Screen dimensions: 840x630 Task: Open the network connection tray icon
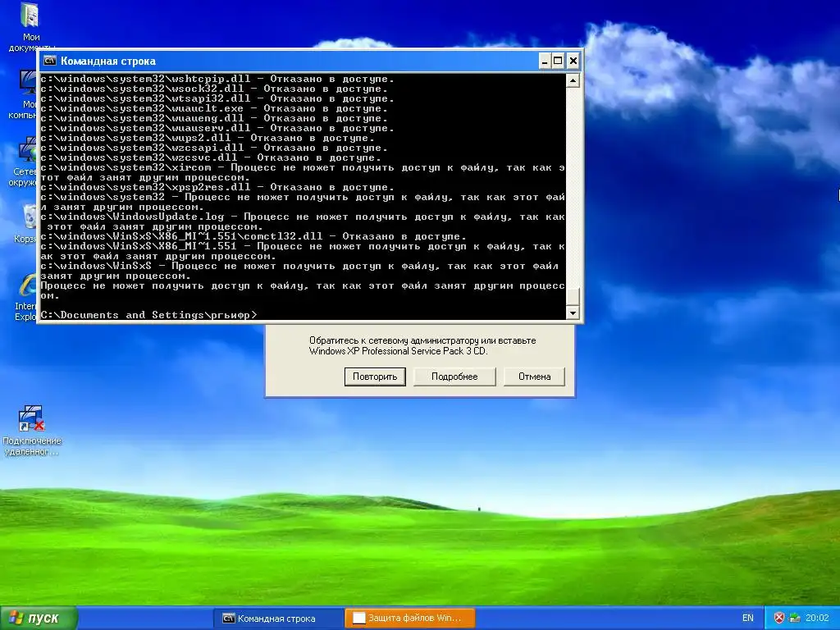(x=794, y=619)
